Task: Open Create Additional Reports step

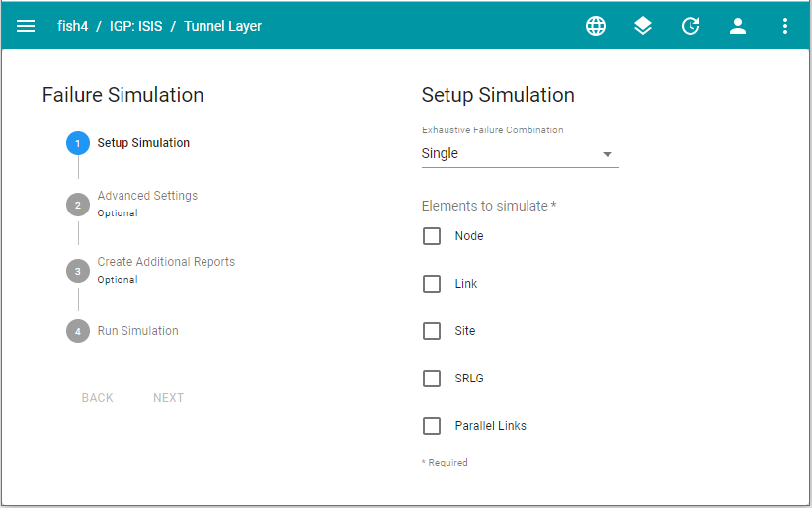Action: [166, 262]
